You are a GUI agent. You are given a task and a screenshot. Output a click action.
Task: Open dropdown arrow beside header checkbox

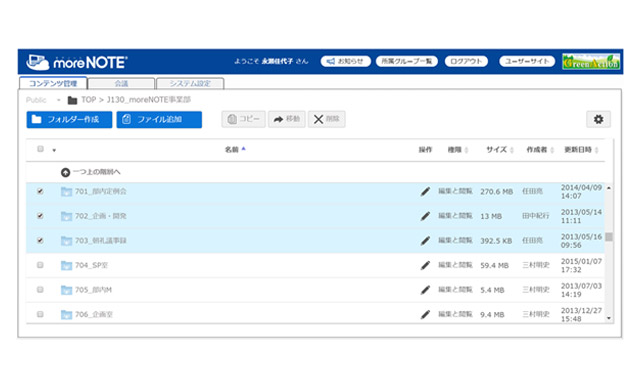[x=54, y=150]
